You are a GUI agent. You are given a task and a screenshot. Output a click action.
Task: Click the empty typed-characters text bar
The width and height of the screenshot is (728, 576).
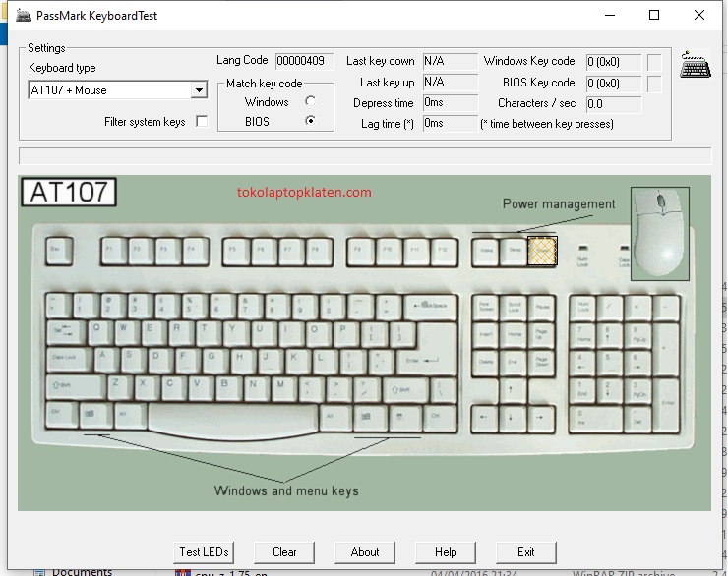point(365,156)
